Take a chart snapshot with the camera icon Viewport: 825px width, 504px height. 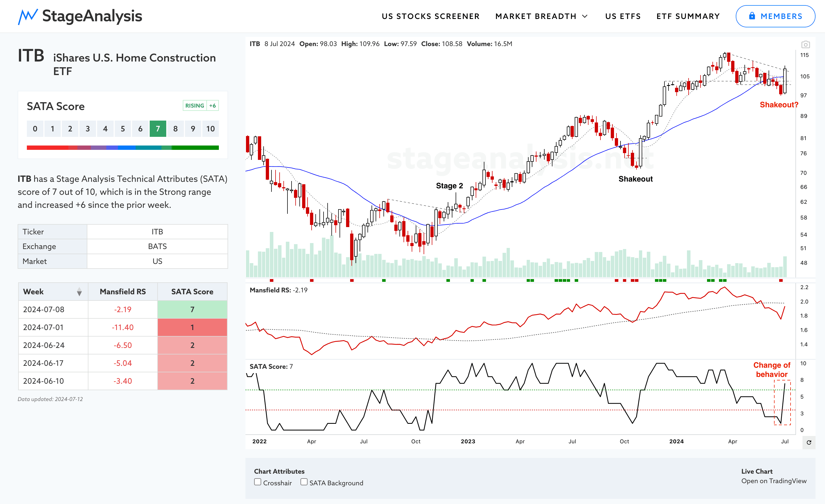(x=805, y=44)
